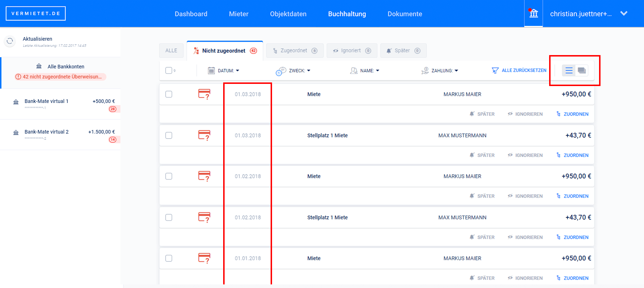Switch to card view layout
Viewport: 644px width, 288px height.
click(582, 71)
